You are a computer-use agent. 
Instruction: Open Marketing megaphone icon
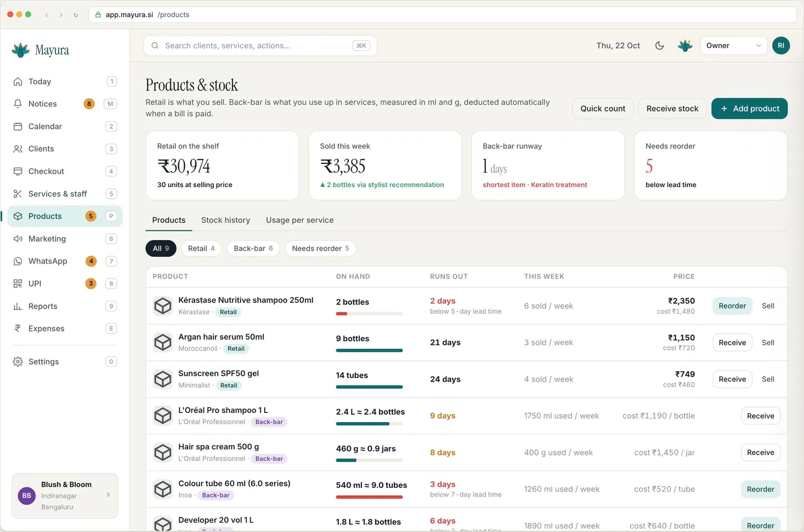18,238
